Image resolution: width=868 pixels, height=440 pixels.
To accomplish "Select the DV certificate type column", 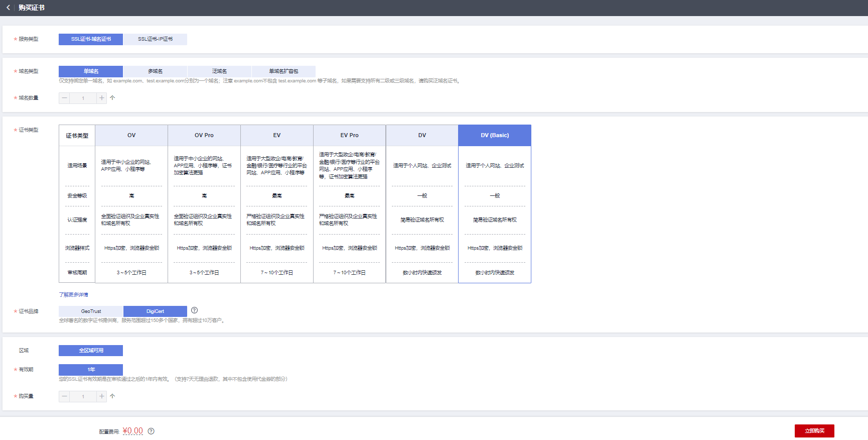I will tap(422, 135).
